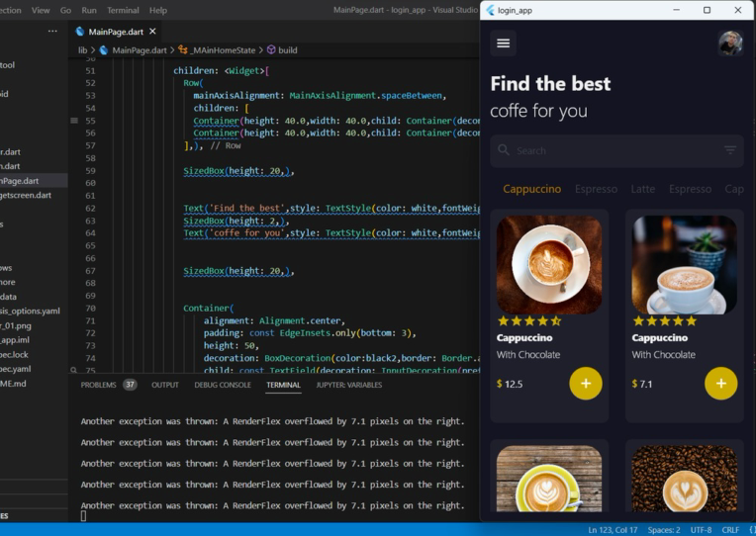Open the hamburger menu in login_app
The height and width of the screenshot is (536, 756).
503,44
